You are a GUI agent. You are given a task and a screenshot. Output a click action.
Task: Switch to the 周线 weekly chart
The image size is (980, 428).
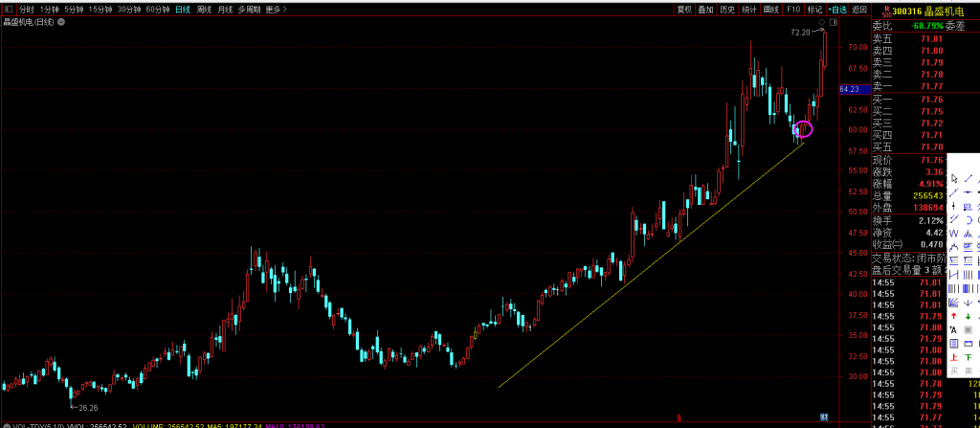[204, 9]
